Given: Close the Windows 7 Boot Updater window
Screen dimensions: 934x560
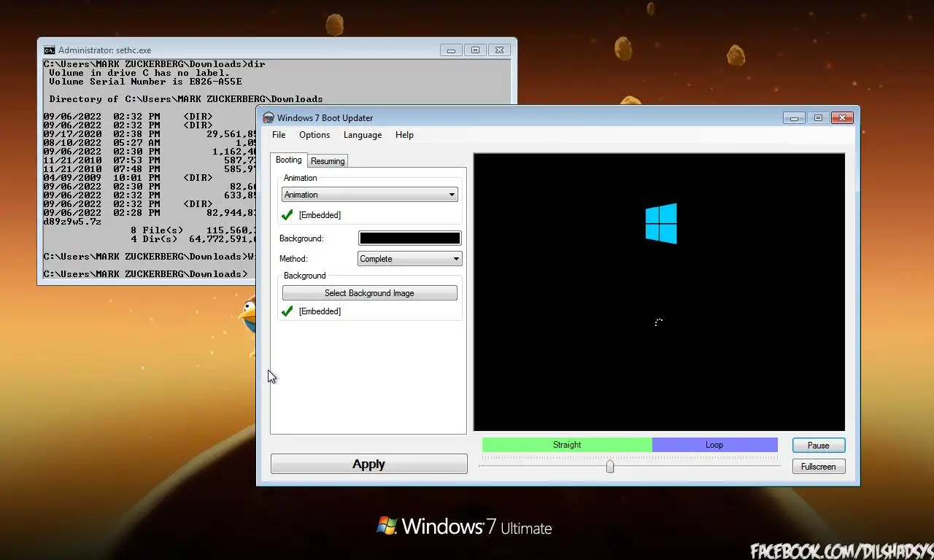Looking at the screenshot, I should [842, 118].
